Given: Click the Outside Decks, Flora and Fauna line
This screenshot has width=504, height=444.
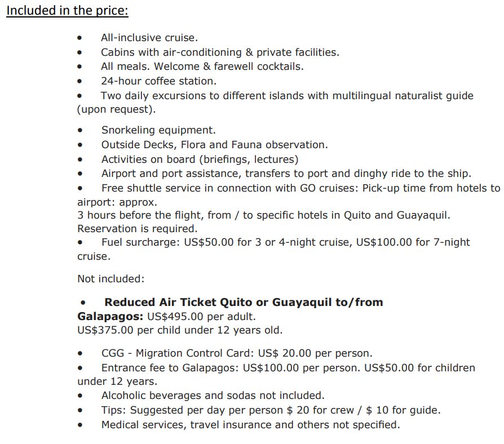Looking at the screenshot, I should (x=214, y=145).
